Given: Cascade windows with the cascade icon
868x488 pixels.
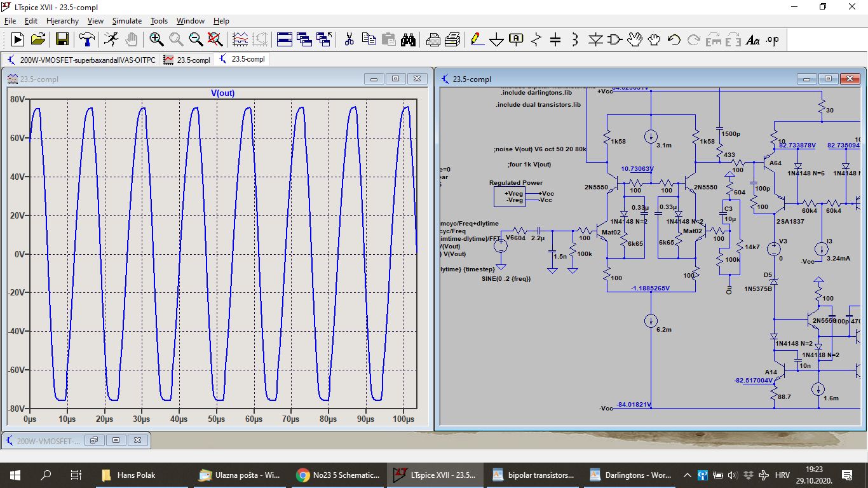Looking at the screenshot, I should (304, 39).
